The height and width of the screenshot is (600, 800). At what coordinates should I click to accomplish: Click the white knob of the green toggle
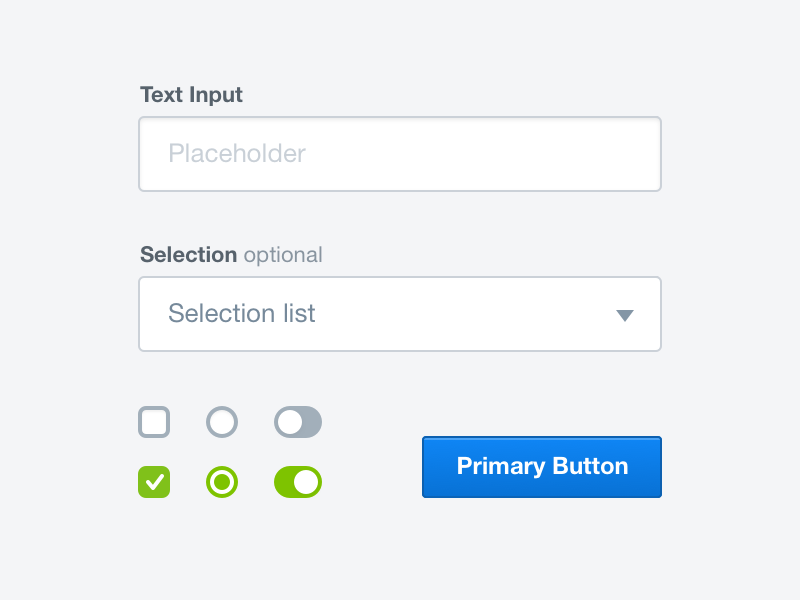pyautogui.click(x=308, y=482)
